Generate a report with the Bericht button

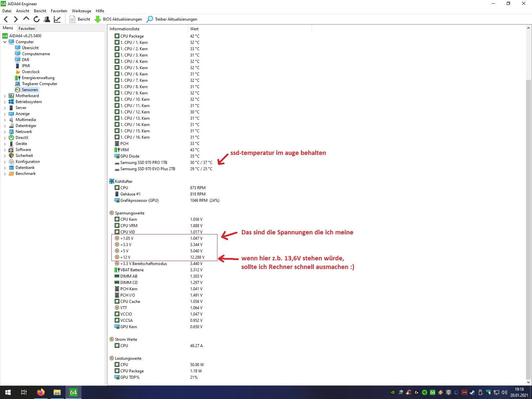[x=80, y=19]
